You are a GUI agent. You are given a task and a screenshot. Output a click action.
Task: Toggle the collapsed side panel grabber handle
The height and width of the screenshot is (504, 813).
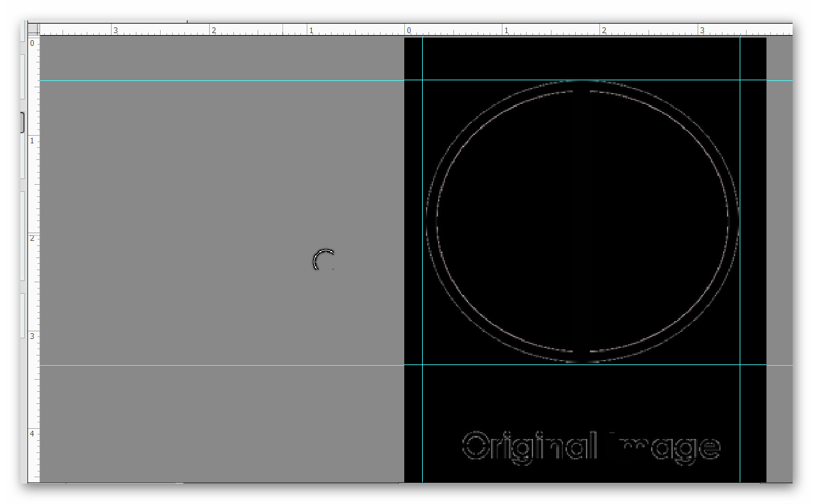23,121
